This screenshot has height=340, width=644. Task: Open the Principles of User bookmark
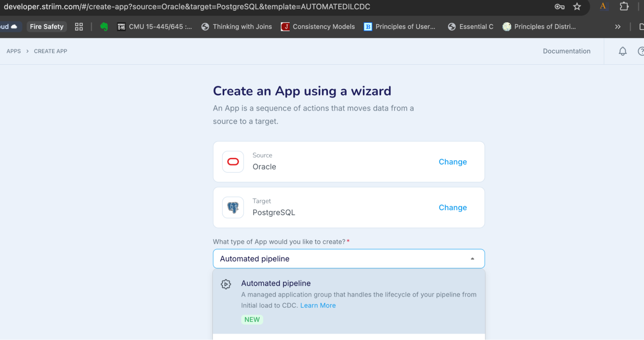pos(399,27)
